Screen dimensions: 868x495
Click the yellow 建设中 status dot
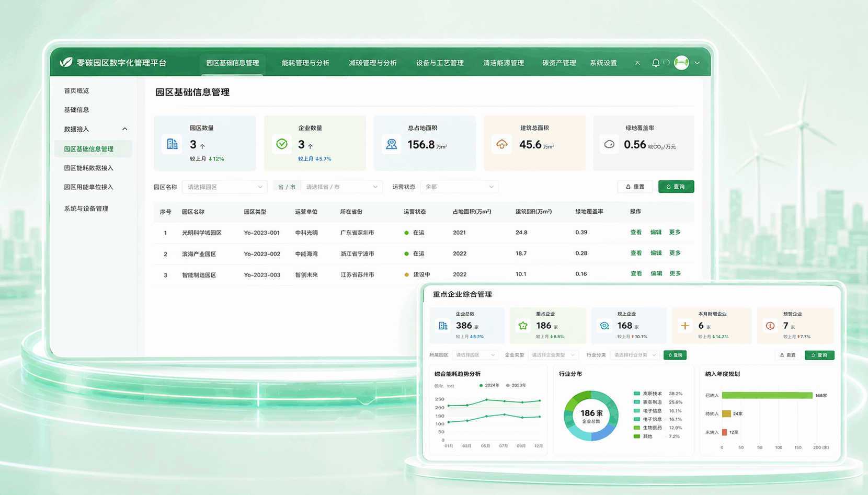tap(406, 274)
